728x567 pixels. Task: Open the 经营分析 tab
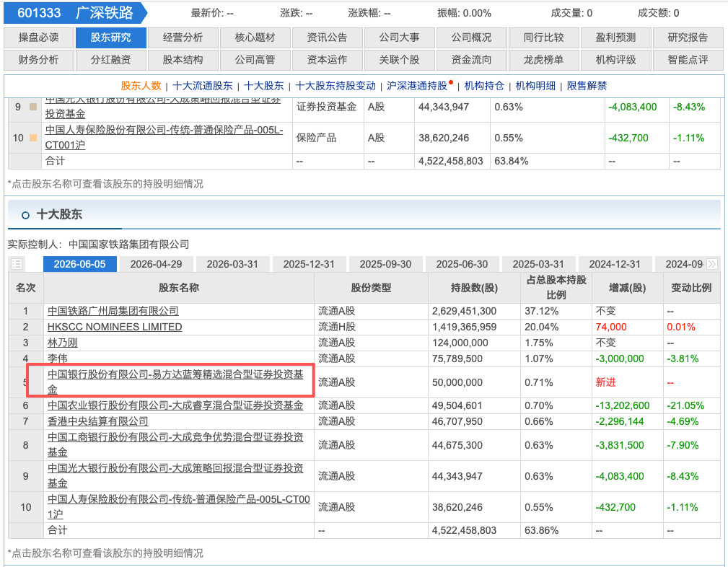(183, 38)
